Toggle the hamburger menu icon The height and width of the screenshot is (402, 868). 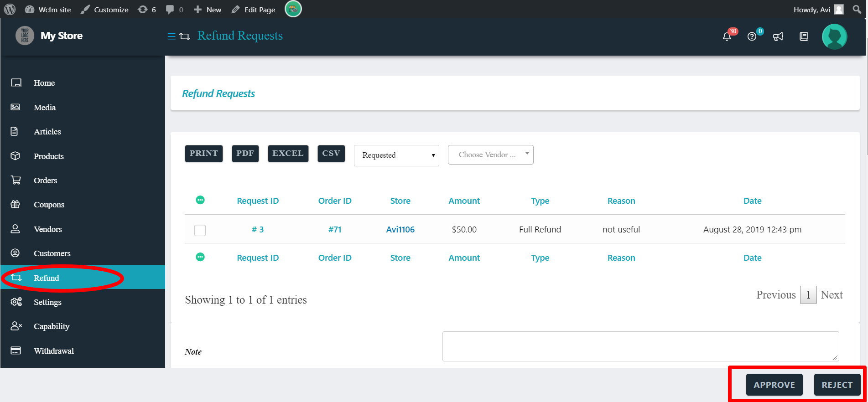pos(172,36)
